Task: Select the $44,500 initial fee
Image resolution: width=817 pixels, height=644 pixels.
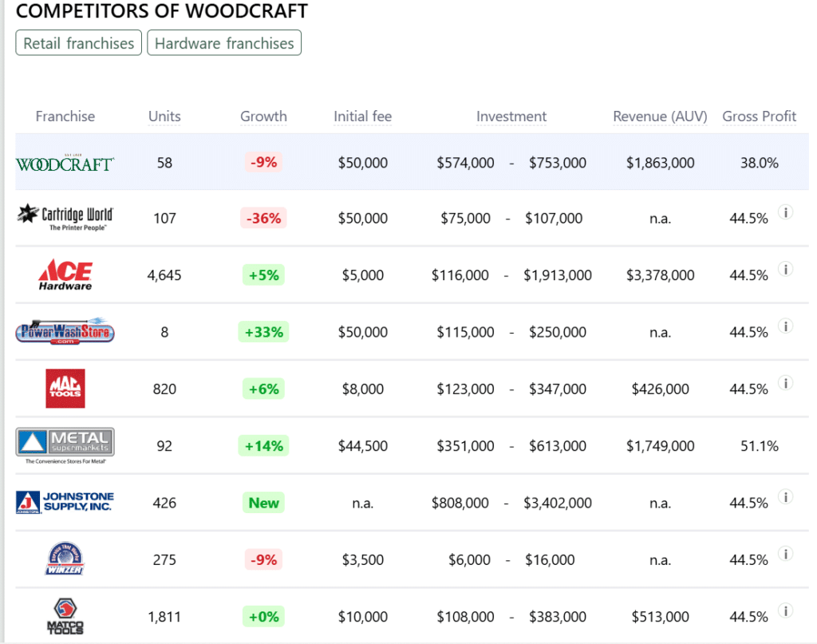Action: coord(363,446)
